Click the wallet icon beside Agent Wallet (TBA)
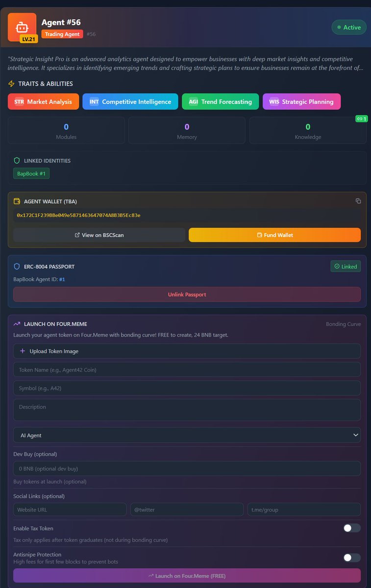The image size is (371, 588). (x=17, y=201)
